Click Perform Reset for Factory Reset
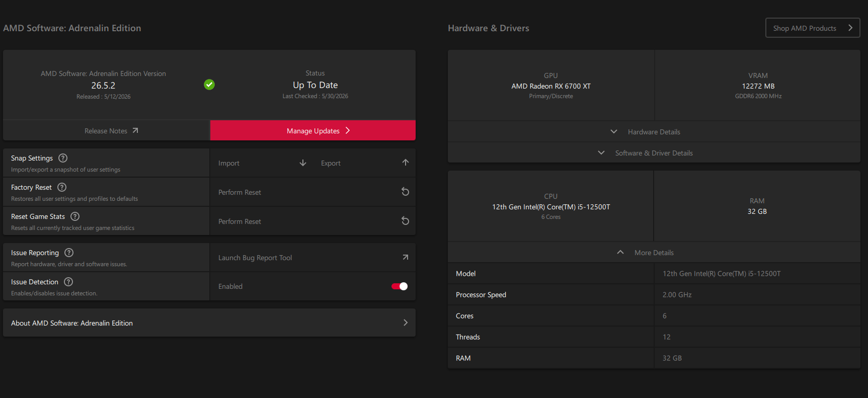The image size is (868, 398). [x=313, y=192]
